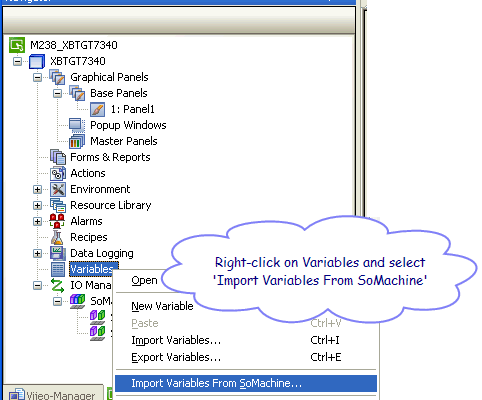This screenshot has height=400, width=482.
Task: Collapse the Base Panels branch
Action: pyautogui.click(x=57, y=94)
